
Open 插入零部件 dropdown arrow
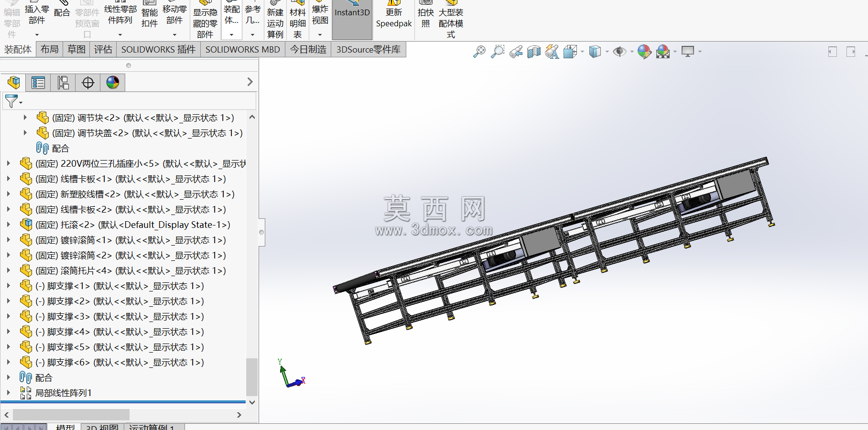37,35
